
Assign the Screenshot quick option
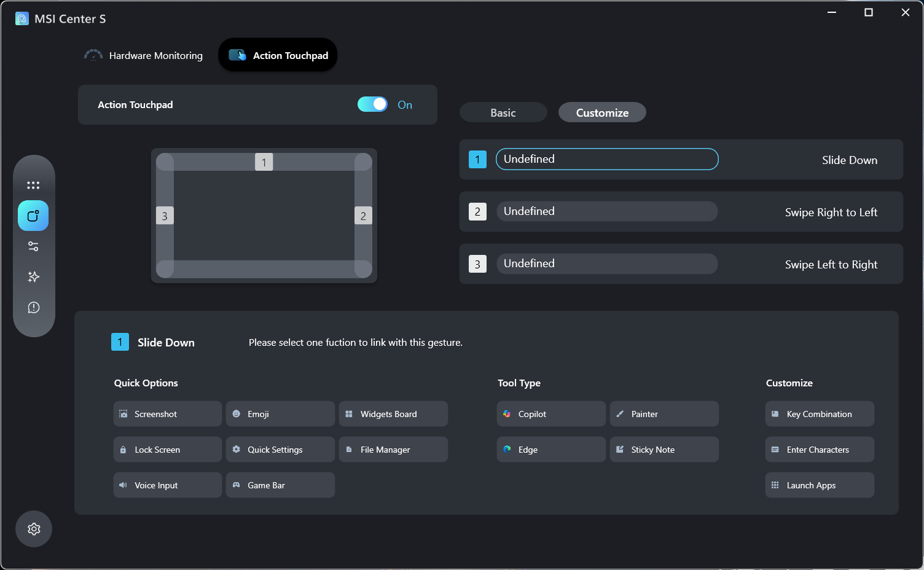coord(167,414)
